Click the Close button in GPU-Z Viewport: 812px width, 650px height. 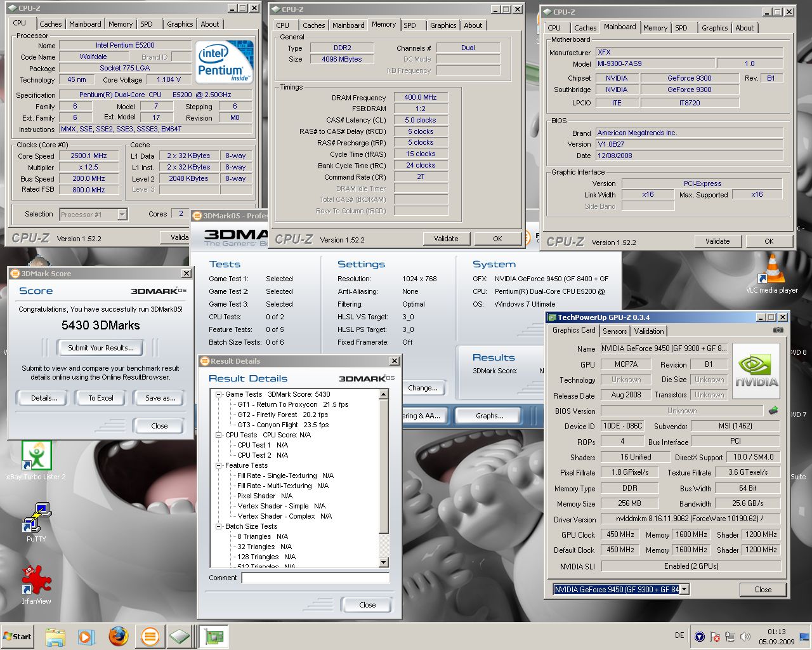click(763, 590)
